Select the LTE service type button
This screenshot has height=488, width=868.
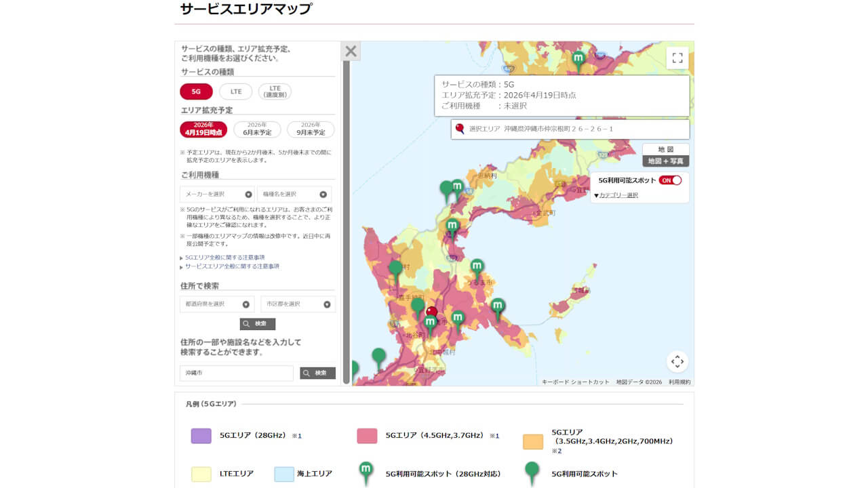point(235,91)
